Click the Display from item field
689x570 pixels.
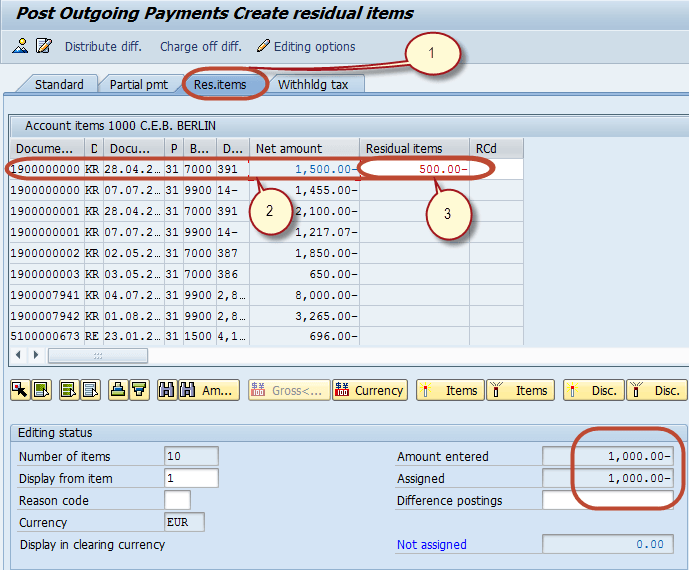coord(191,478)
